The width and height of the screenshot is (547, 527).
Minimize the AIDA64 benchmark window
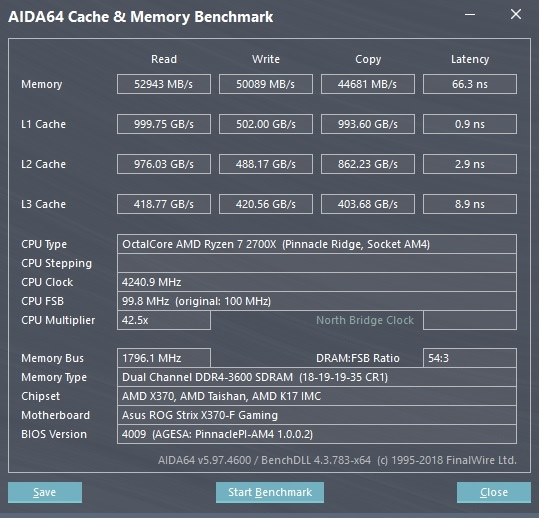[x=470, y=15]
